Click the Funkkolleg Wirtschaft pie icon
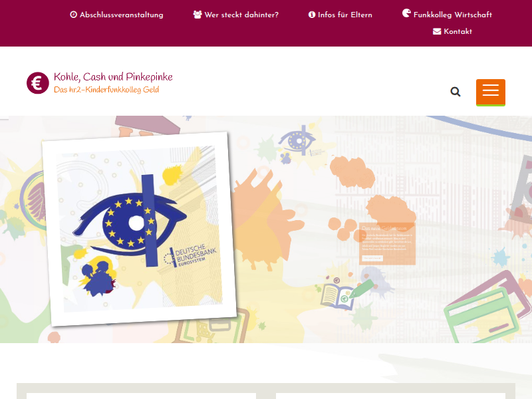 [x=406, y=13]
